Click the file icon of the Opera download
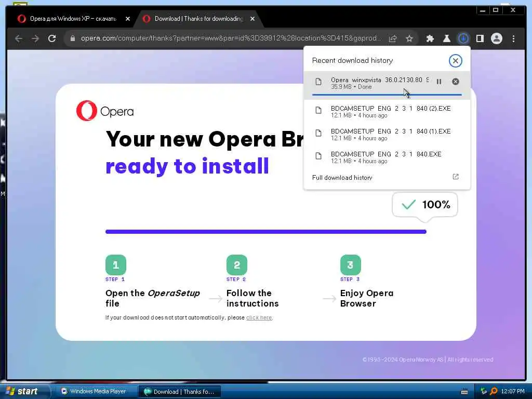Screen dimensions: 532x399 (318, 82)
